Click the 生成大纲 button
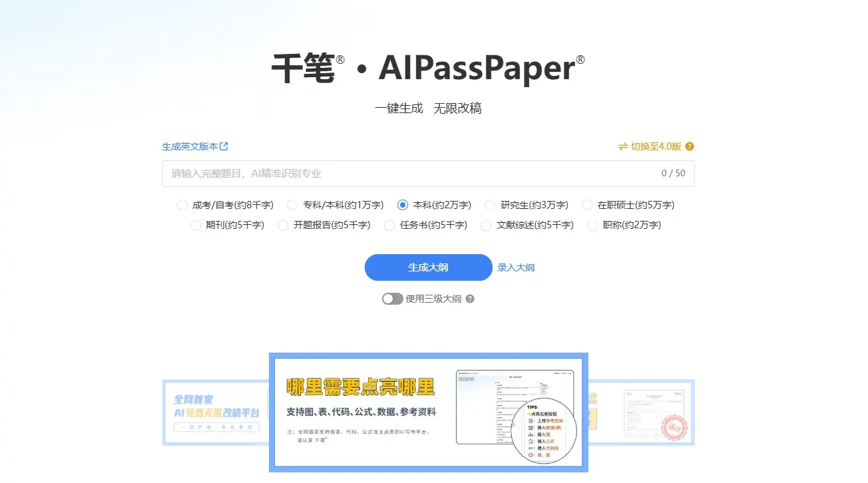 [428, 267]
